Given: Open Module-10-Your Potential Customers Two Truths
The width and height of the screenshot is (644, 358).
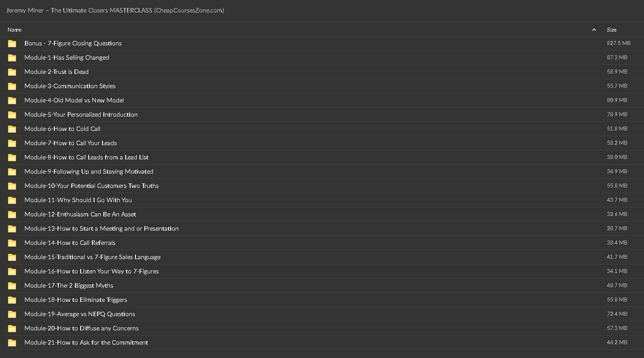Looking at the screenshot, I should coord(92,186).
